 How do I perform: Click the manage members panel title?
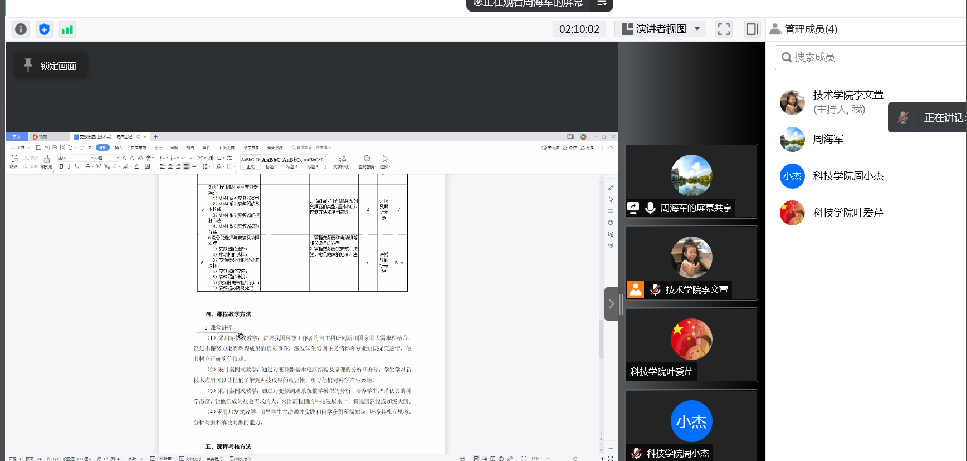coord(810,29)
